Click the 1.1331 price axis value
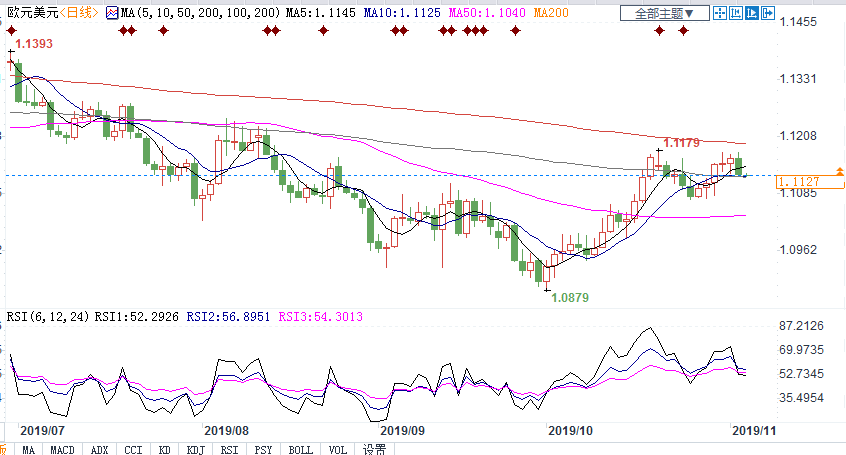The image size is (846, 455). [x=799, y=79]
